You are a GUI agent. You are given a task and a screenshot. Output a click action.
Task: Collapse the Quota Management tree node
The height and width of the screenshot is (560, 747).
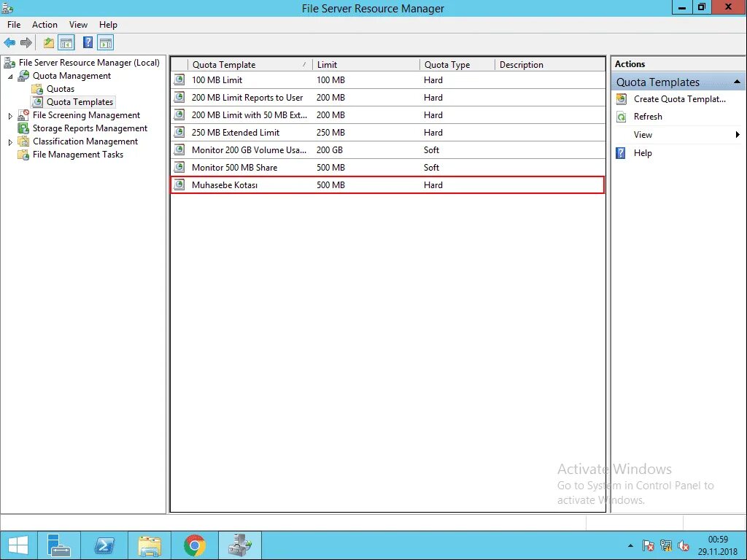(10, 76)
